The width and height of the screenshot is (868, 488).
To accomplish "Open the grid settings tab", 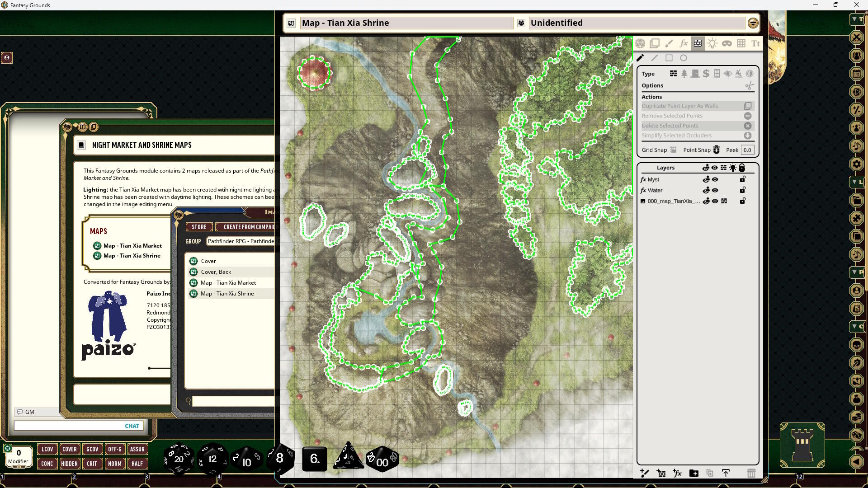I will 741,43.
